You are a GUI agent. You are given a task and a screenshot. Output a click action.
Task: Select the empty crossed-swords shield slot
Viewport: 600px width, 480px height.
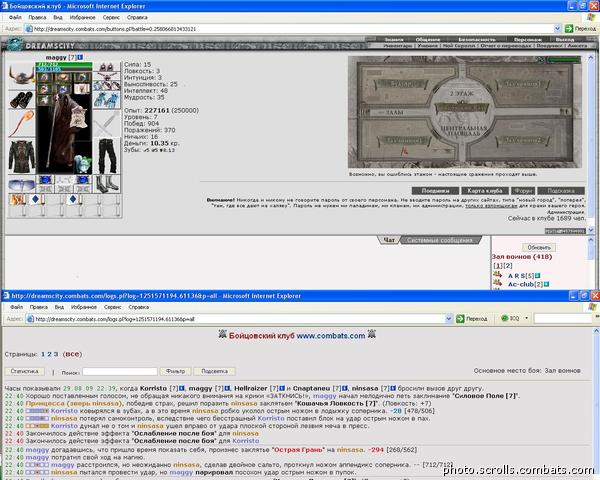(107, 124)
